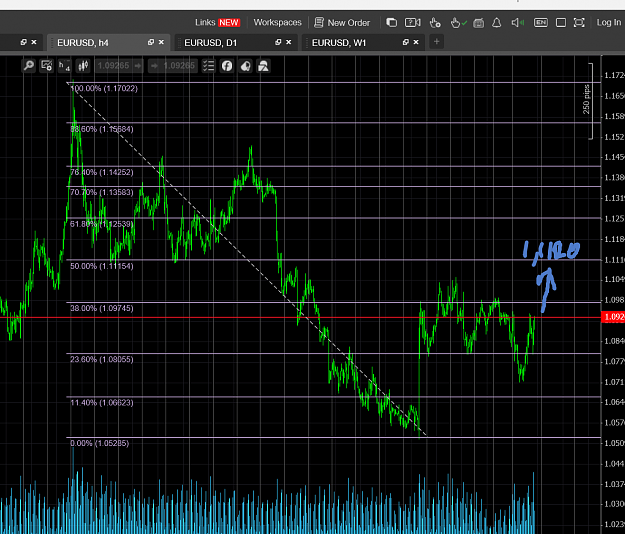Viewport: 625px width, 534px height.
Task: Open the chart objects list icon
Action: [208, 66]
